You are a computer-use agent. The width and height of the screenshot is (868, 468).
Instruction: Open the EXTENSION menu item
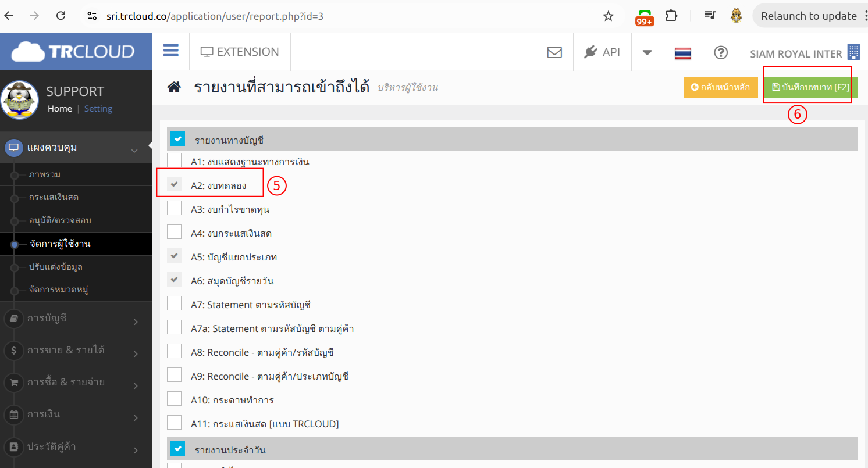coord(240,52)
